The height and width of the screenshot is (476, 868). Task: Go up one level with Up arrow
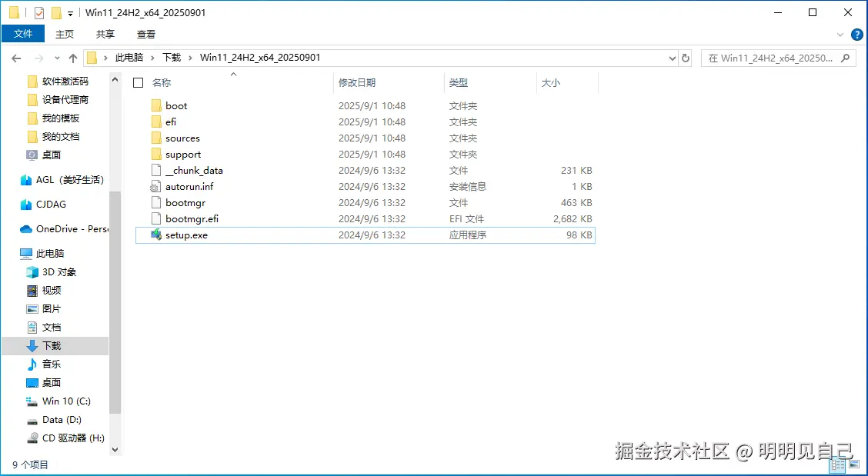(x=73, y=58)
